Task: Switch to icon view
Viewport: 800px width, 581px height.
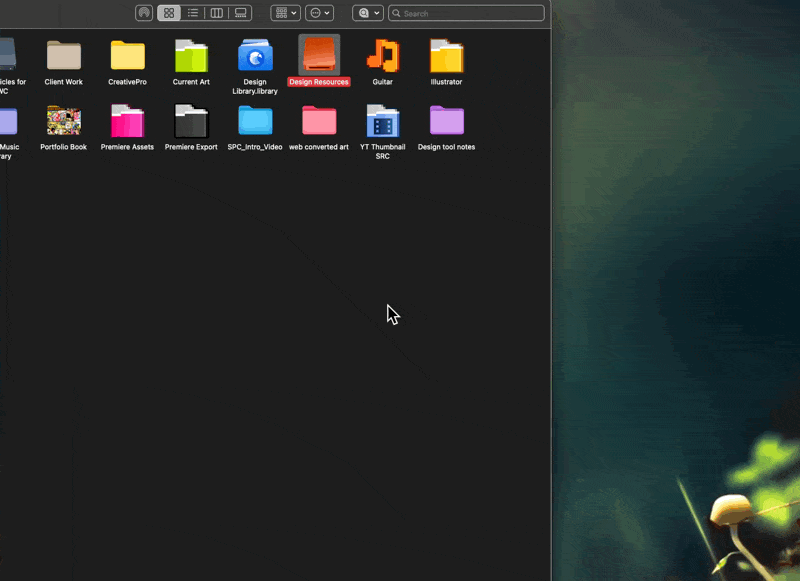Action: (x=169, y=13)
